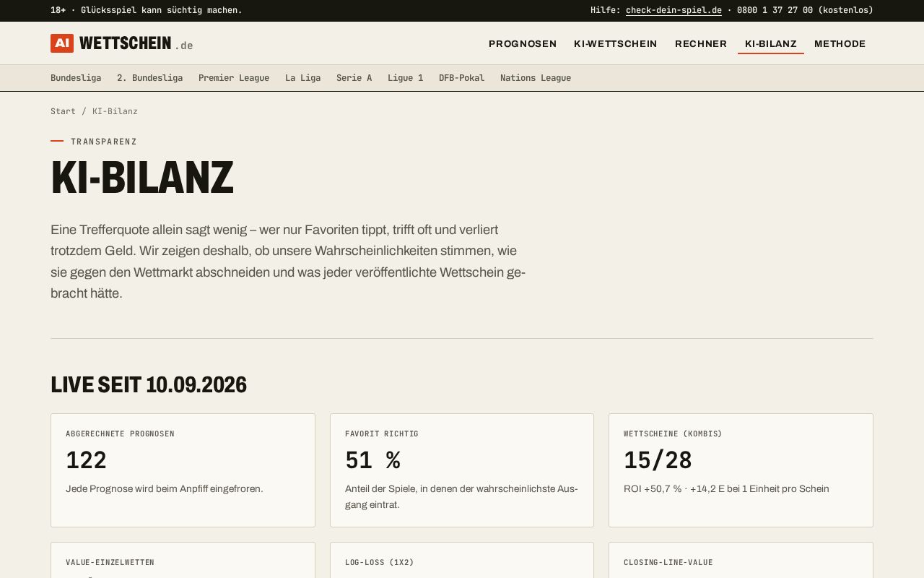Image resolution: width=924 pixels, height=578 pixels.
Task: Go to KI-Wettschein page
Action: 616,44
